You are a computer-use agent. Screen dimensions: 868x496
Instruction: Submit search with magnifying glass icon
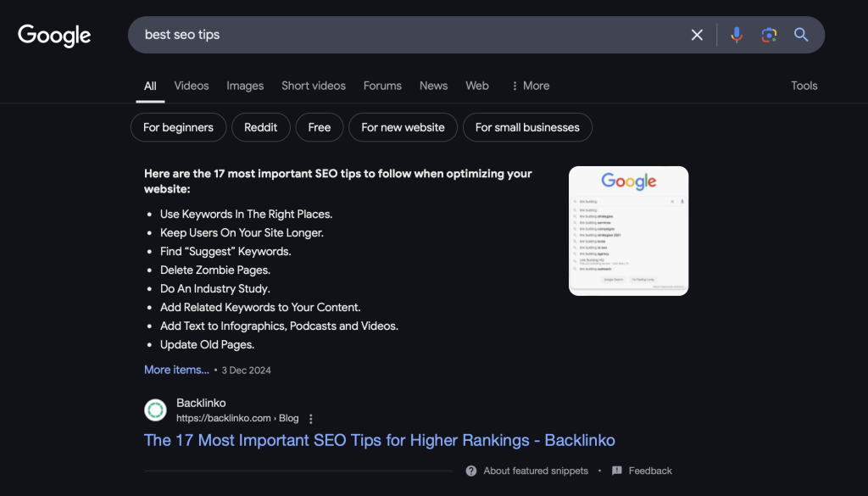tap(801, 34)
